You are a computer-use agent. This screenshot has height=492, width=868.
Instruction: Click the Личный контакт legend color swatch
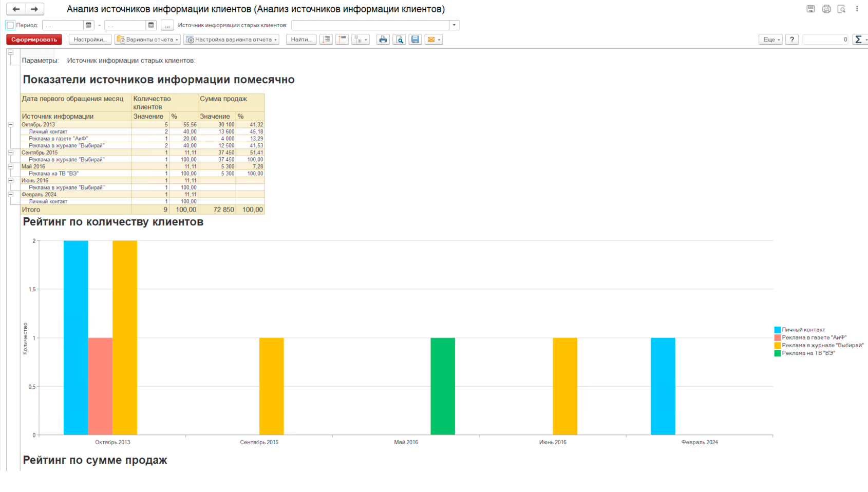click(778, 330)
